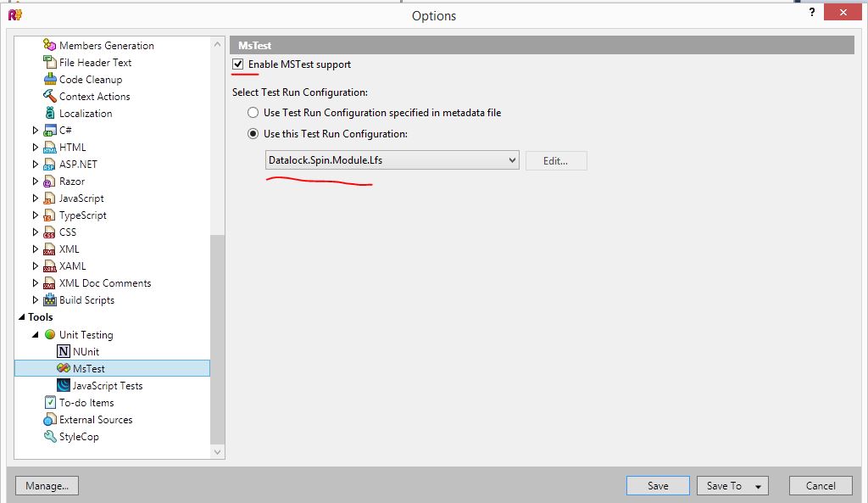Image resolution: width=868 pixels, height=503 pixels.
Task: Expand the TypeScript tree node
Action: [x=35, y=215]
